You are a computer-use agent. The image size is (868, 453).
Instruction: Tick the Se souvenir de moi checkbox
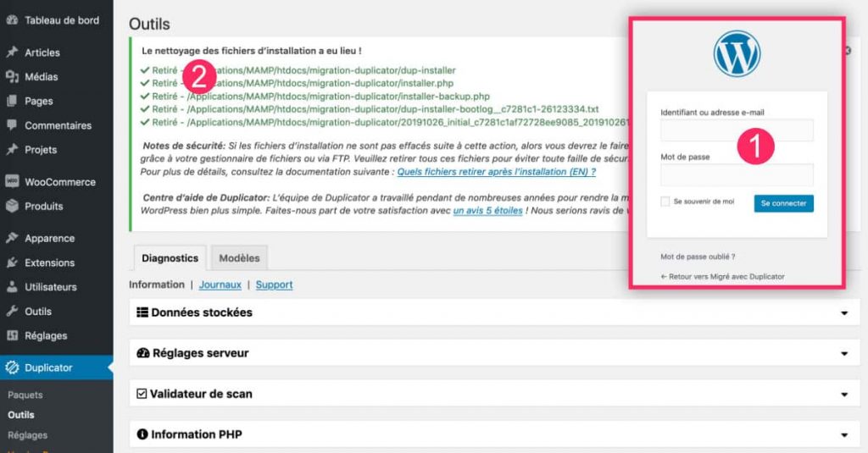click(665, 202)
